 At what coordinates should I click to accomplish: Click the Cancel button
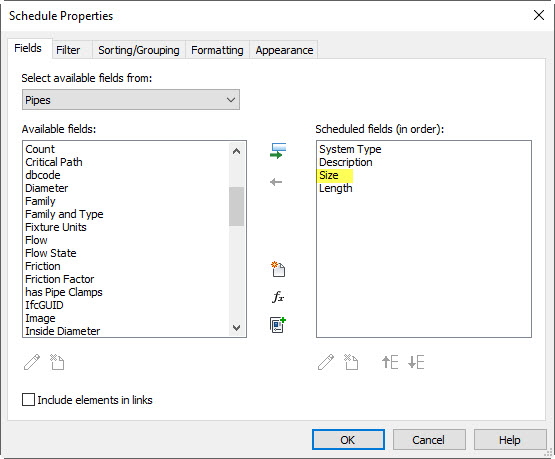[429, 440]
